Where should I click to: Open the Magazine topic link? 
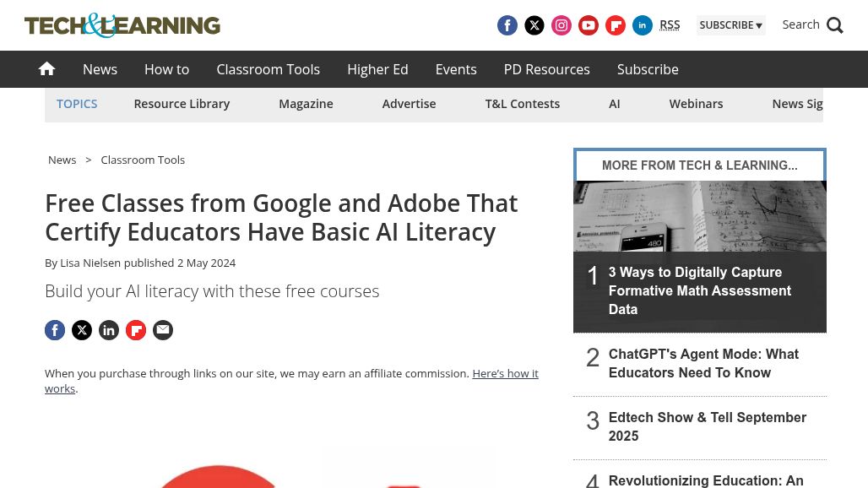tap(307, 104)
